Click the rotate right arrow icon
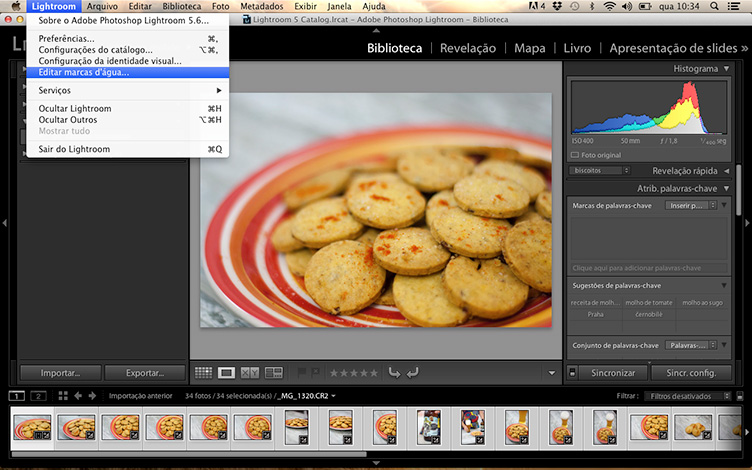752x470 pixels. (x=412, y=373)
